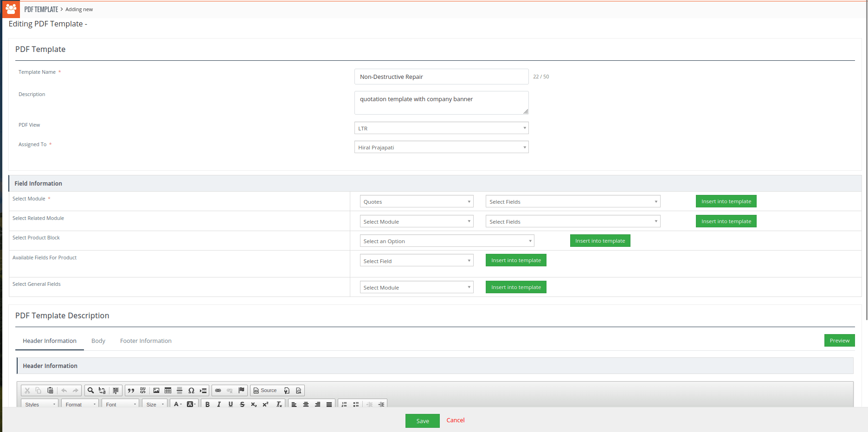Insert a table via toolbar icon
This screenshot has height=432, width=868.
pos(168,391)
